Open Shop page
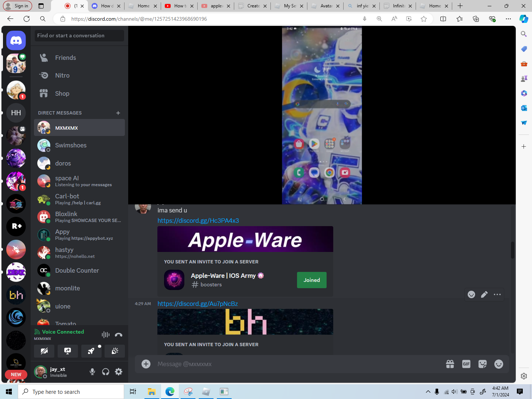 tap(79, 93)
